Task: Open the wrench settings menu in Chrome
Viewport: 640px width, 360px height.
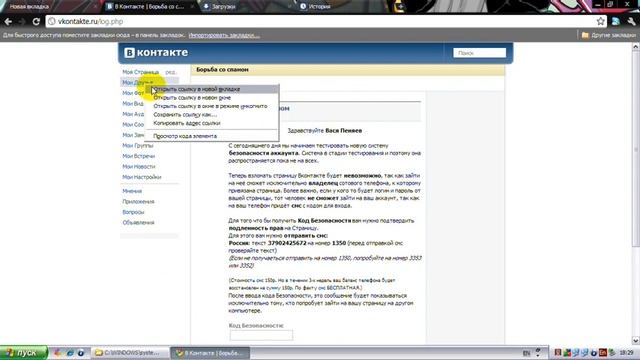Action: pyautogui.click(x=631, y=21)
